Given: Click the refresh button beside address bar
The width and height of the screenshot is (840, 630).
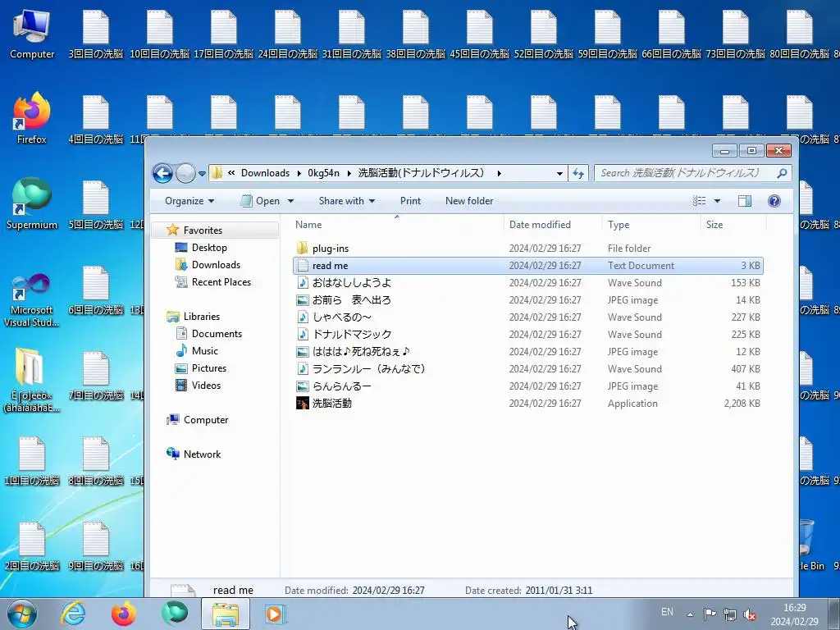Looking at the screenshot, I should point(578,173).
